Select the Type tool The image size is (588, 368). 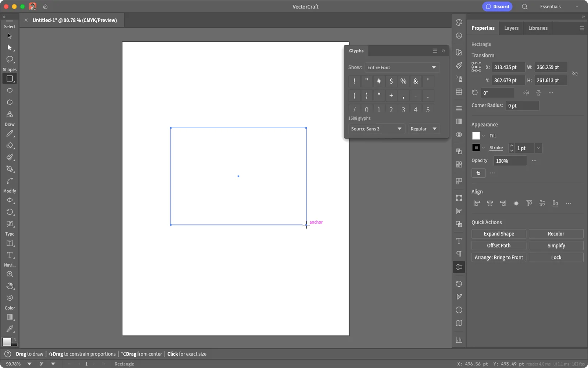pos(10,255)
